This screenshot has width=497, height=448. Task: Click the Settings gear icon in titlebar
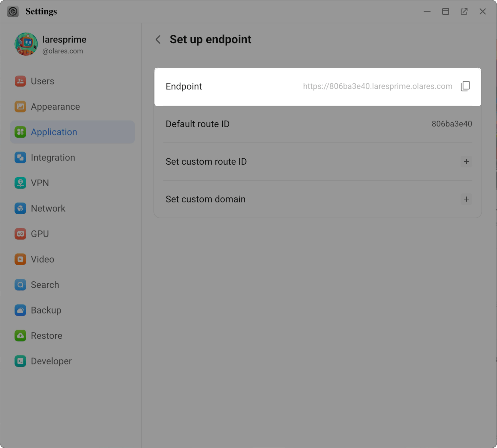click(13, 11)
